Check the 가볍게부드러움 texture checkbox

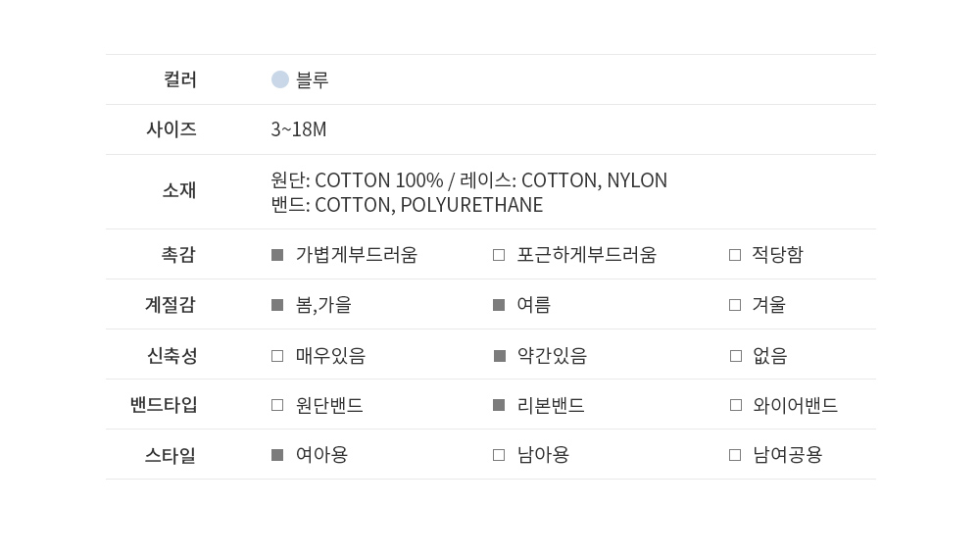click(277, 255)
